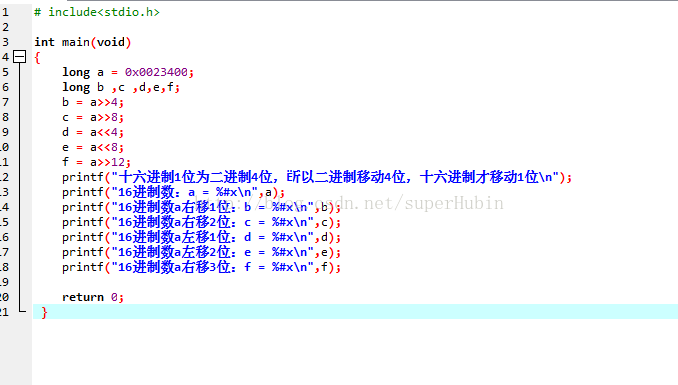Click the closing brace on highlighted line
Viewport: 678px width, 385px height.
coord(44,312)
